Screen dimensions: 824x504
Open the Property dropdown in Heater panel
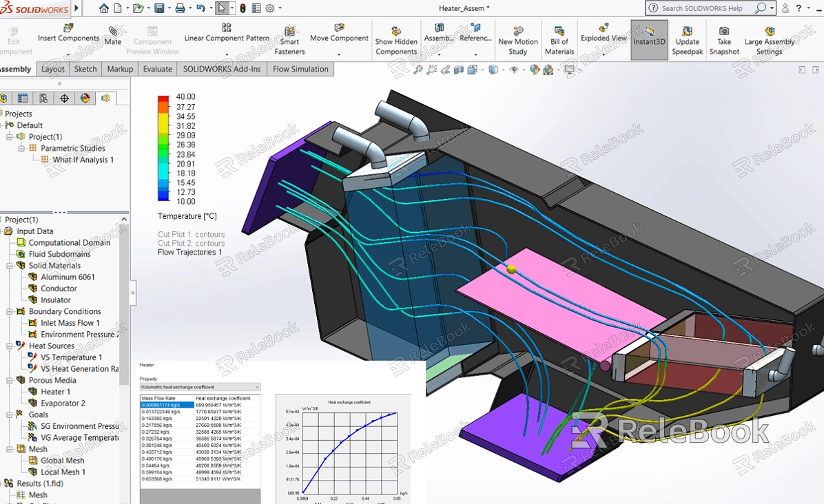pos(200,387)
